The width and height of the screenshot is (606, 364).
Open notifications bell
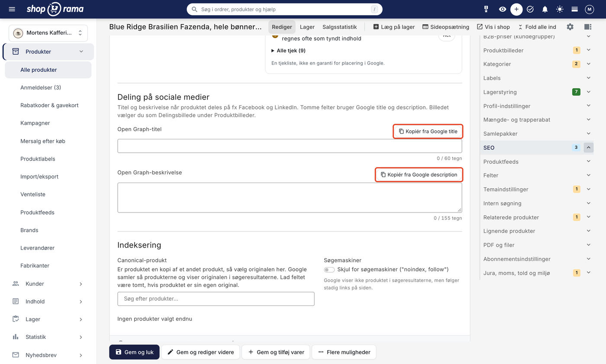point(545,9)
